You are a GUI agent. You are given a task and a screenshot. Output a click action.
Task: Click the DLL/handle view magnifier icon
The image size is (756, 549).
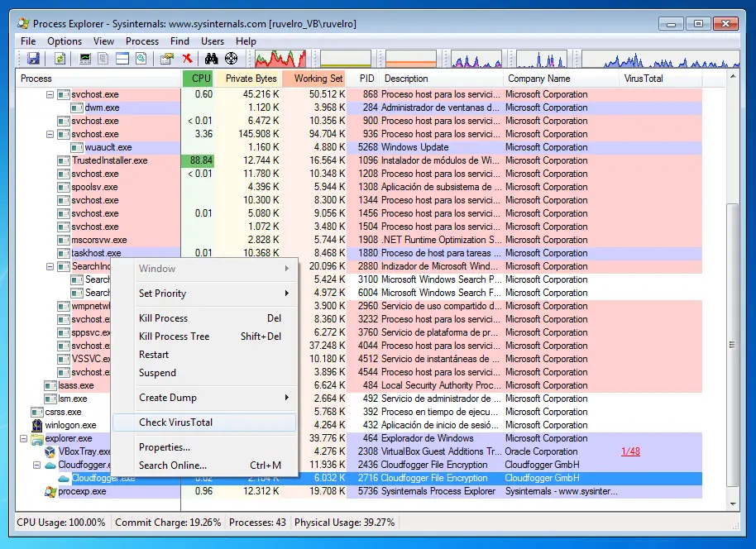141,59
